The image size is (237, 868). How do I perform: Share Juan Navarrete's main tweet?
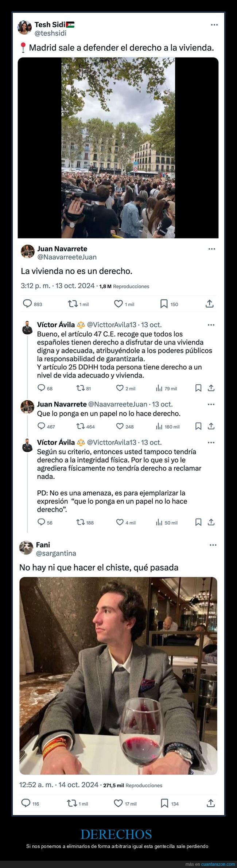tap(210, 303)
